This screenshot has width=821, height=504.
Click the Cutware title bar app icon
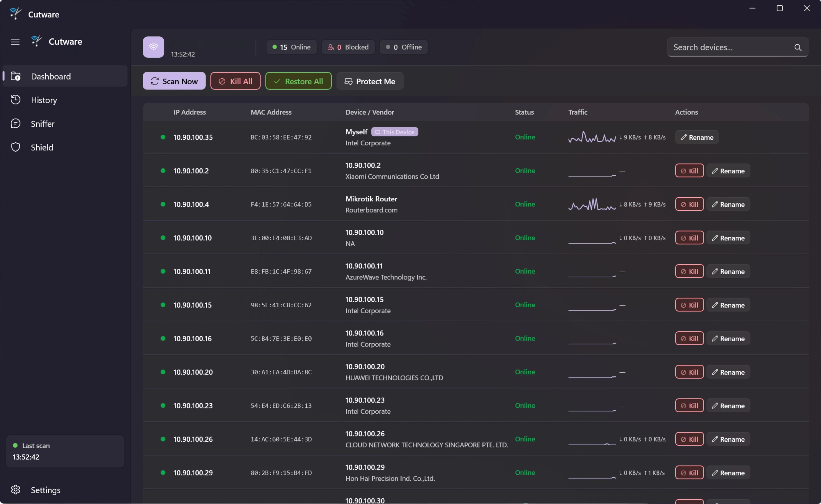[15, 14]
